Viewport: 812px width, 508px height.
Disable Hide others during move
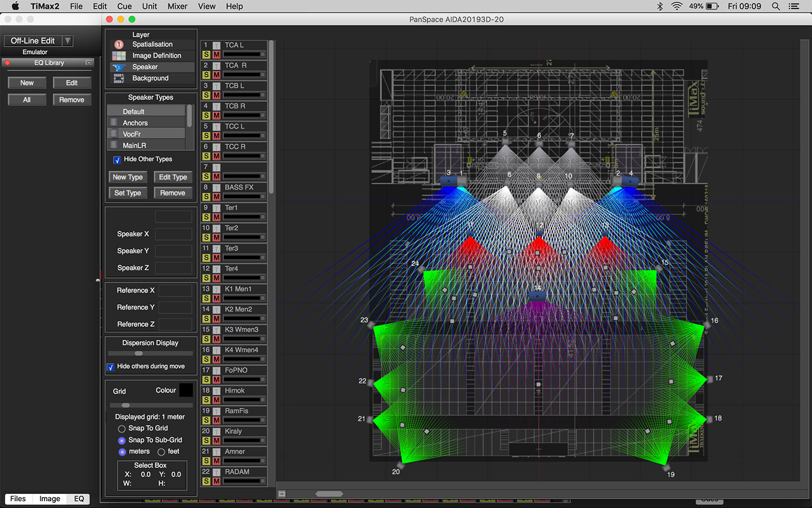click(111, 367)
